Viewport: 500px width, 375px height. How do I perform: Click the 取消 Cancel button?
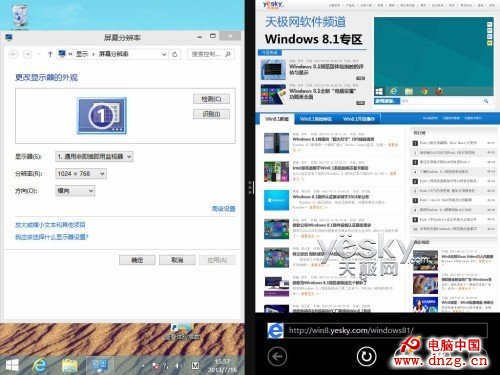pyautogui.click(x=177, y=260)
